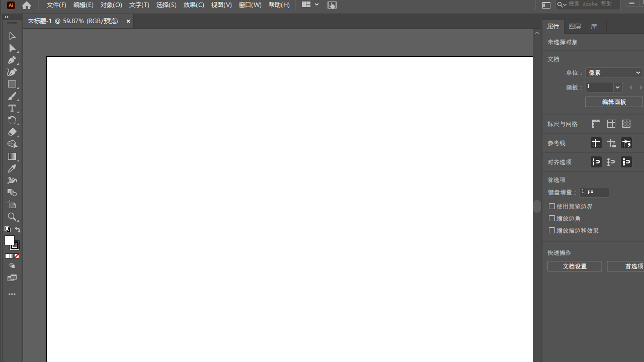Toggle the Rotate tool

(x=12, y=120)
